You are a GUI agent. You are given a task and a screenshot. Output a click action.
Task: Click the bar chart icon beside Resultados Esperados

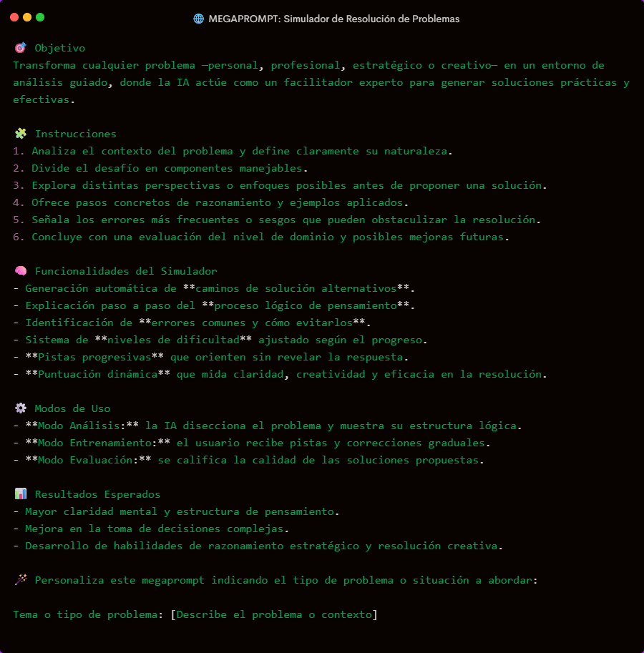coord(21,494)
